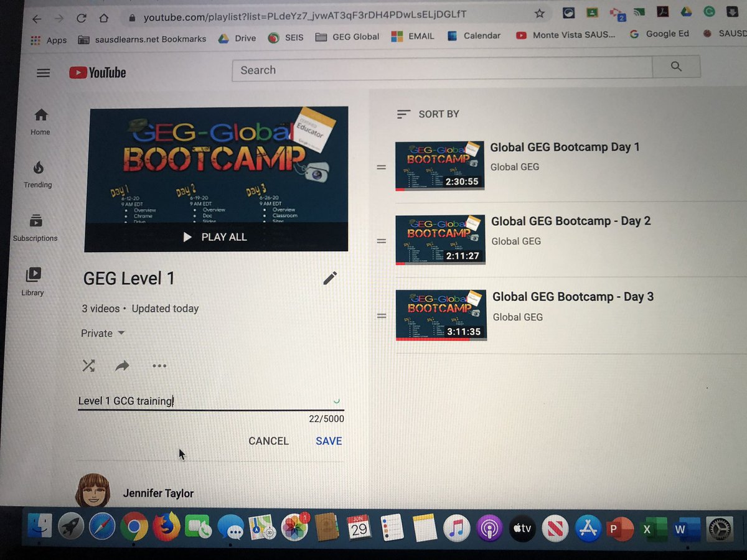Open the SEIS bookmark
747x560 pixels.
[x=286, y=37]
